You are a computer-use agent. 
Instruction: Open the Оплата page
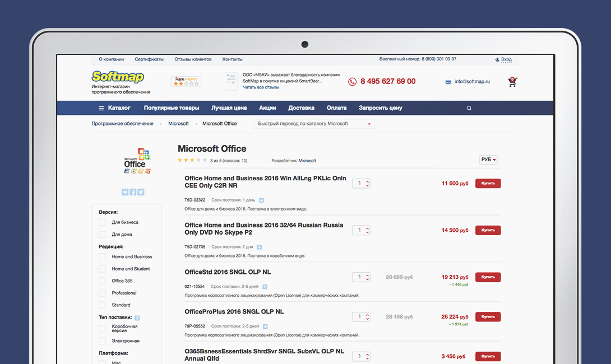[337, 108]
